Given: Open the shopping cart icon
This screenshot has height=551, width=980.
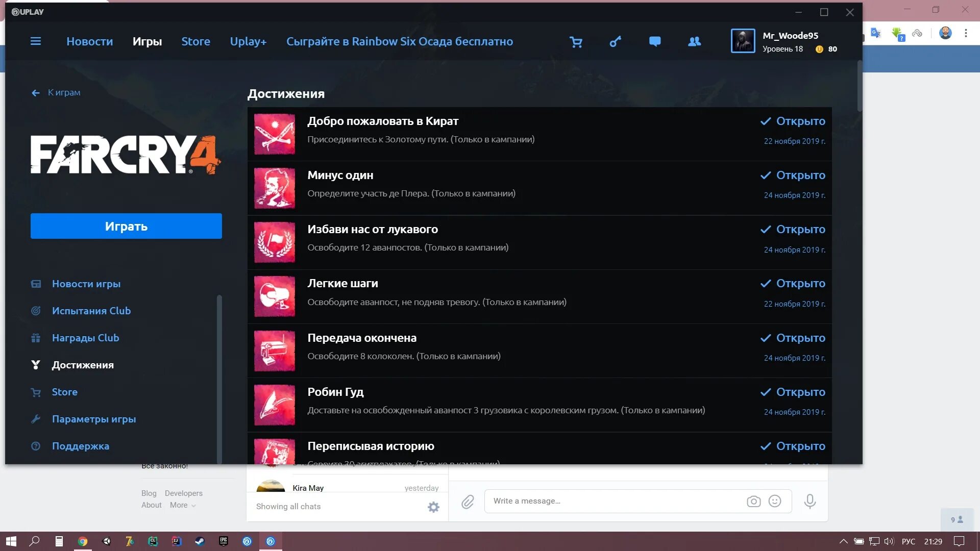Looking at the screenshot, I should point(576,42).
